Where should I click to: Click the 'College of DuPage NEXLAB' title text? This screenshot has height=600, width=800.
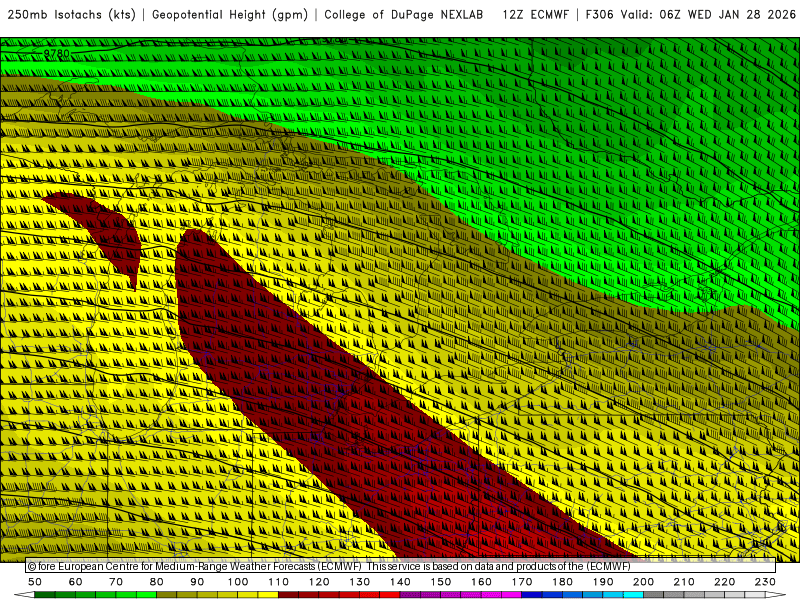pos(404,15)
